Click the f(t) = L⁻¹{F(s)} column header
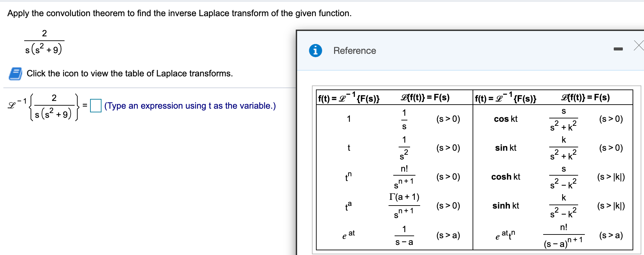Image resolution: width=644 pixels, height=255 pixels. pyautogui.click(x=349, y=98)
